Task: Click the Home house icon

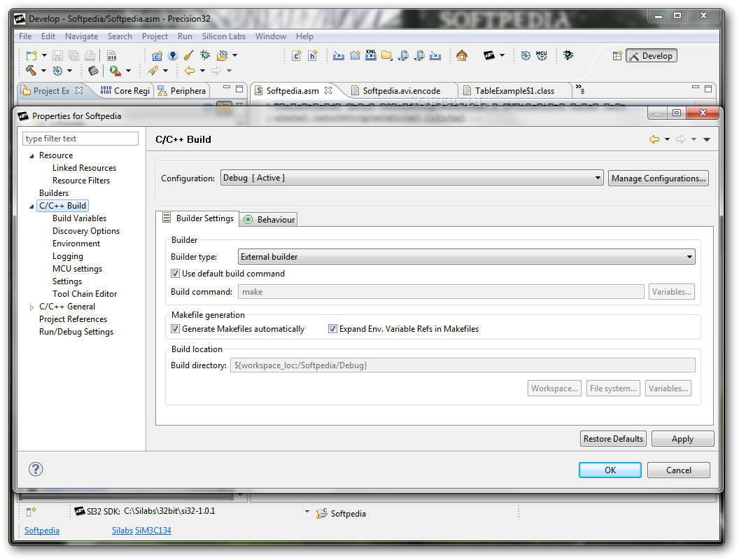Action: point(462,55)
